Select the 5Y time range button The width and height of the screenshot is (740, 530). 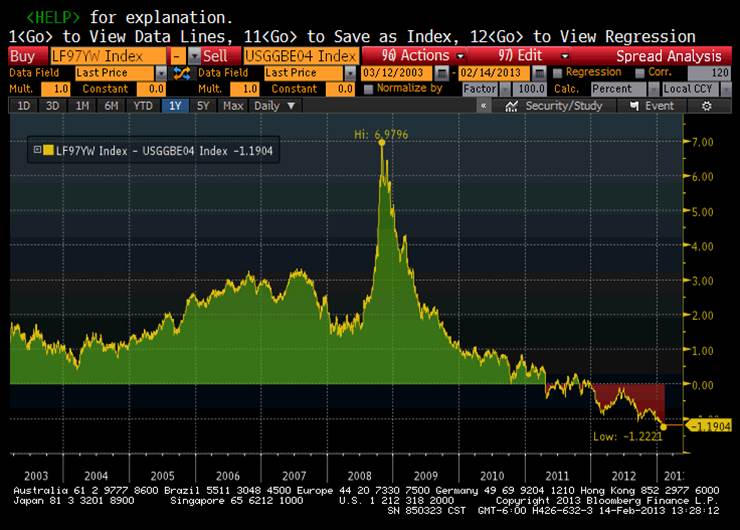coord(204,106)
